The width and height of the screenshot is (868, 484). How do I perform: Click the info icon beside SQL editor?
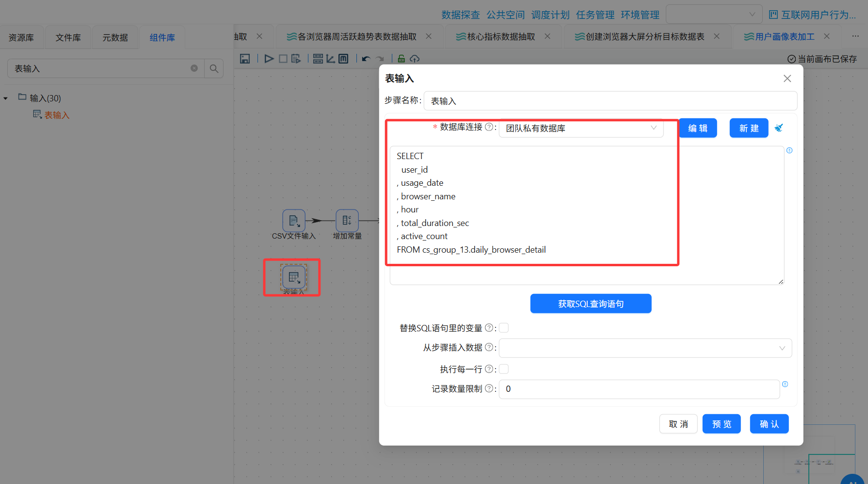(x=789, y=150)
